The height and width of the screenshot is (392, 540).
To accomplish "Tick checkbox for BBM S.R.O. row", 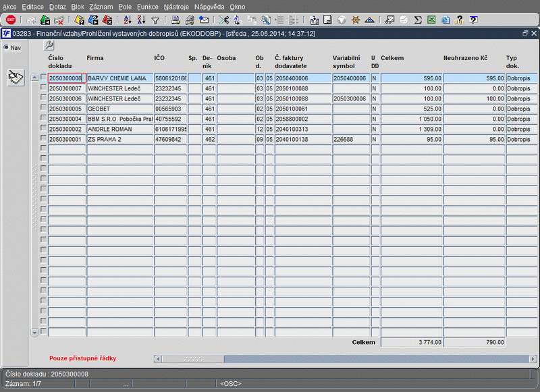I will 43,117.
